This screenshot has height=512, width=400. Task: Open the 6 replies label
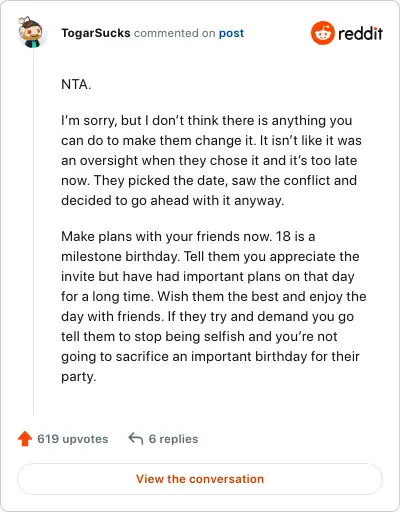point(173,439)
